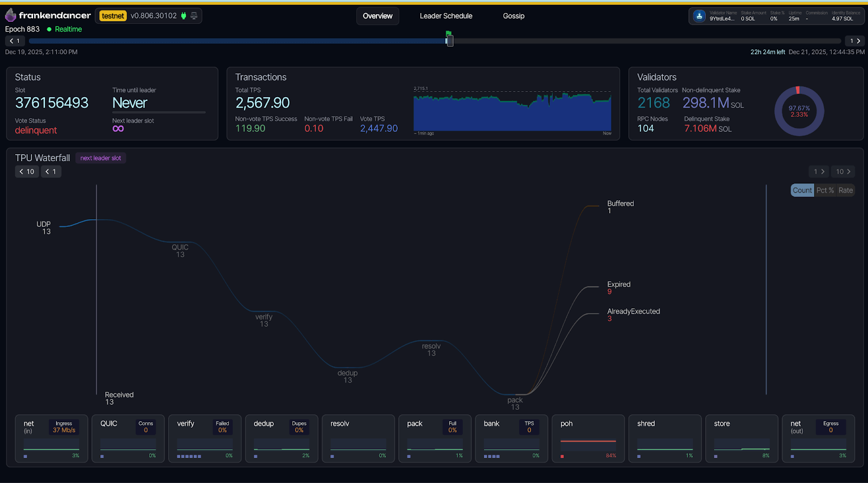Open the Gossip tab
Screen dimensions: 868x483
click(513, 16)
